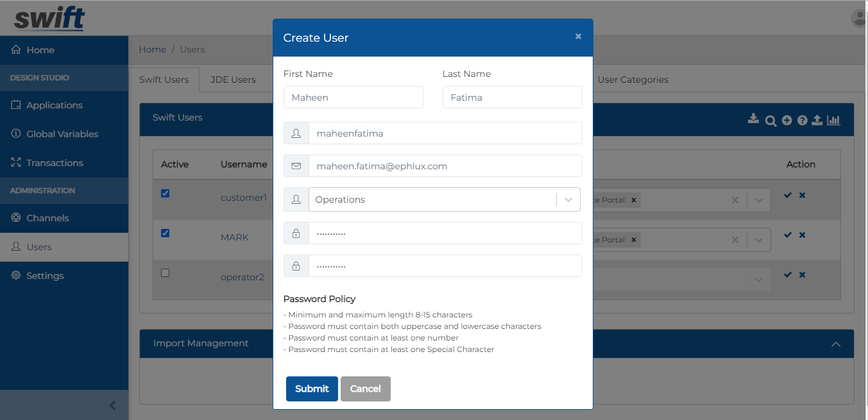Viewport: 868px width, 420px height.
Task: Submit the Create User form
Action: 312,389
